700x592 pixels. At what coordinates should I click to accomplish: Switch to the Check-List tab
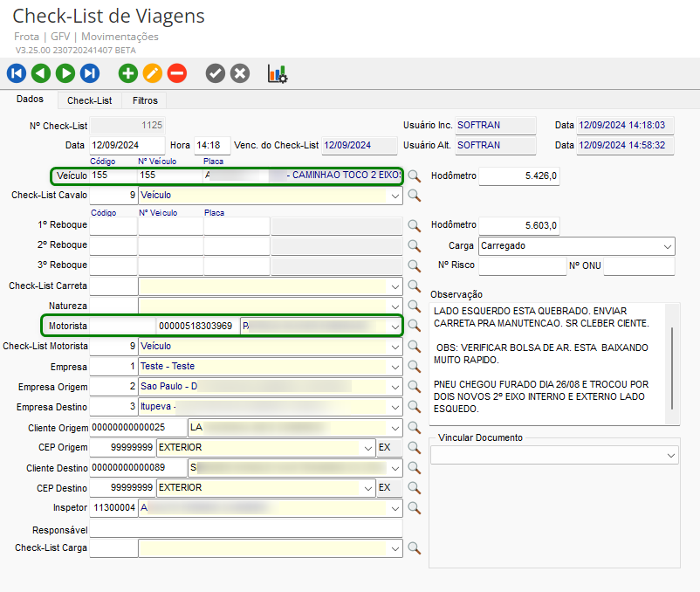click(x=89, y=100)
